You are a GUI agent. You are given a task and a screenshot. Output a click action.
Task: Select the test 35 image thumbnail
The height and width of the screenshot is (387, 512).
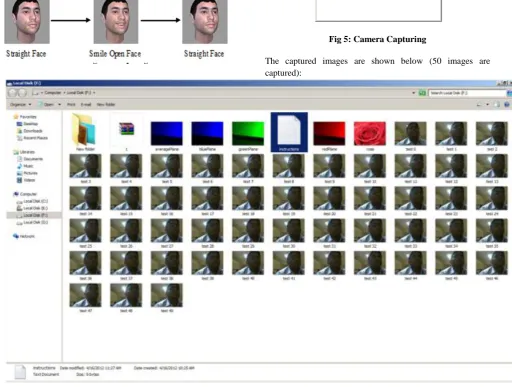tap(492, 230)
